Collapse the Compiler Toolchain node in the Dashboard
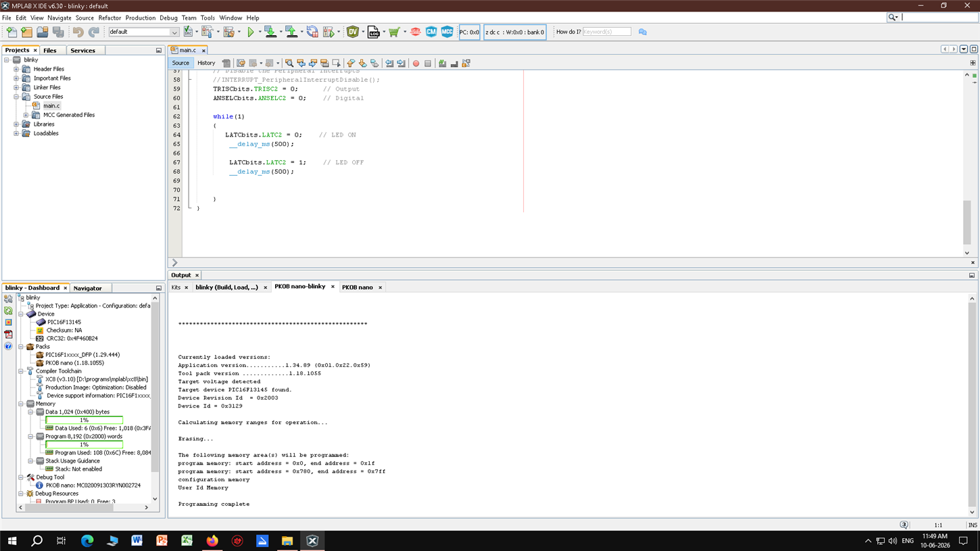Screen dimensions: 980x551 (21, 371)
